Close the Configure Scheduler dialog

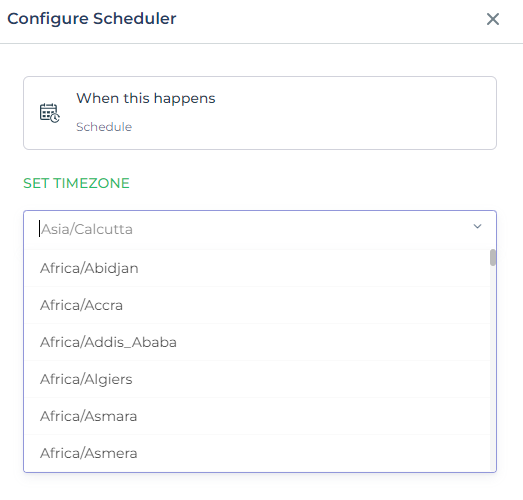coord(493,19)
